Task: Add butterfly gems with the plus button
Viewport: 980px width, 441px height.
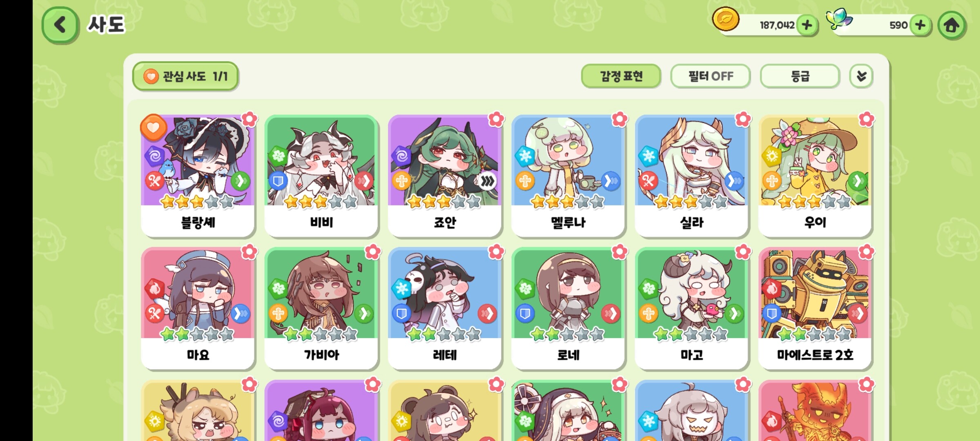Action: [x=920, y=25]
